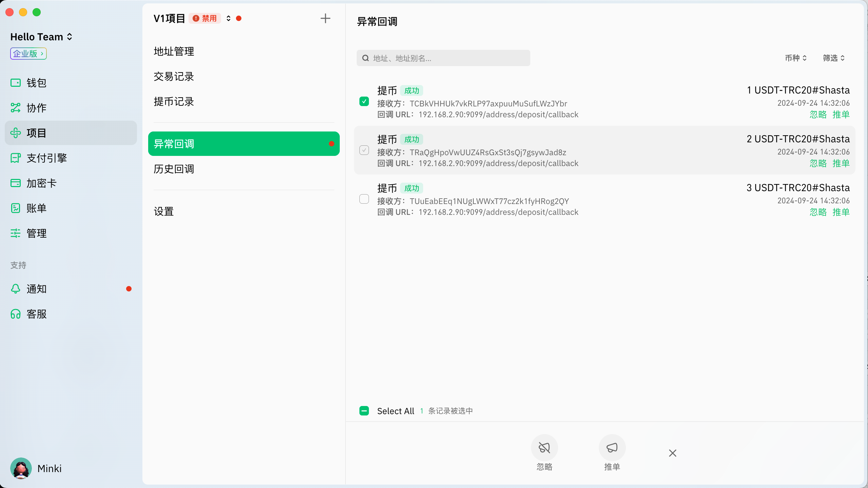Open the 币种 currency dropdown
Image resolution: width=868 pixels, height=488 pixels.
795,58
